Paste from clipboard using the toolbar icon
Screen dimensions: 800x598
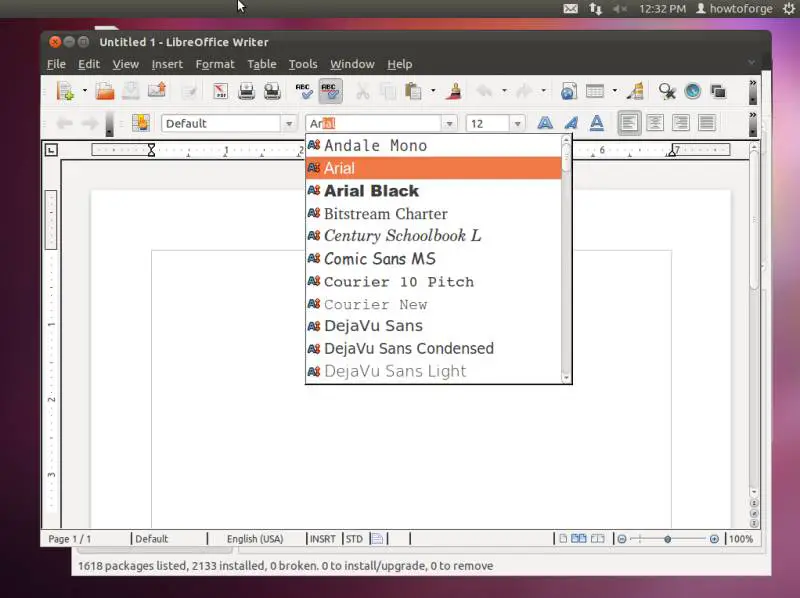tap(413, 91)
